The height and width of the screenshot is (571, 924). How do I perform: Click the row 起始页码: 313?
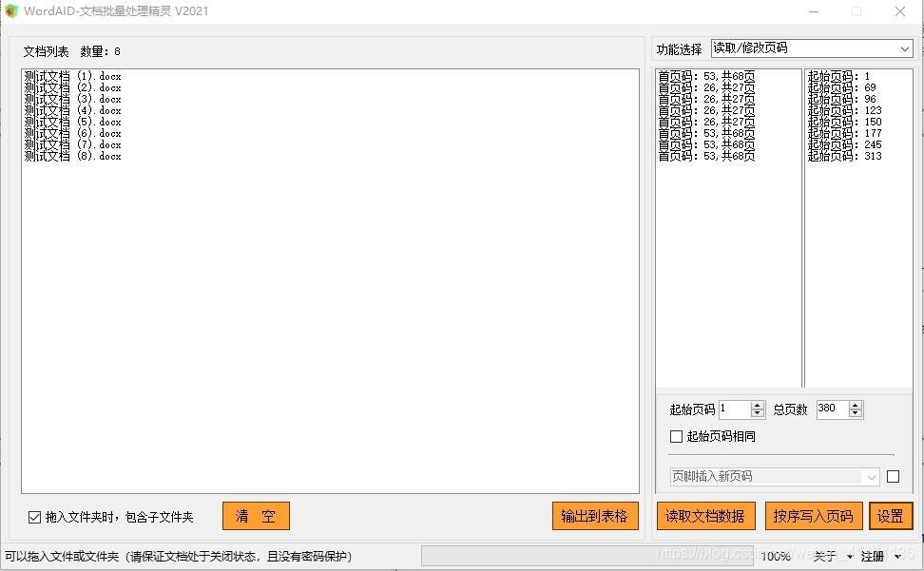pyautogui.click(x=844, y=156)
